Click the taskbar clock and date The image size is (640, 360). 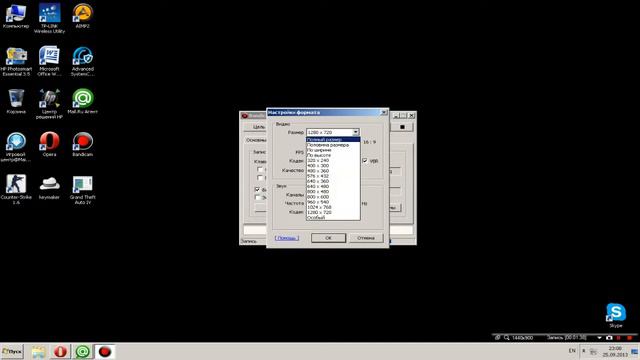pos(615,351)
